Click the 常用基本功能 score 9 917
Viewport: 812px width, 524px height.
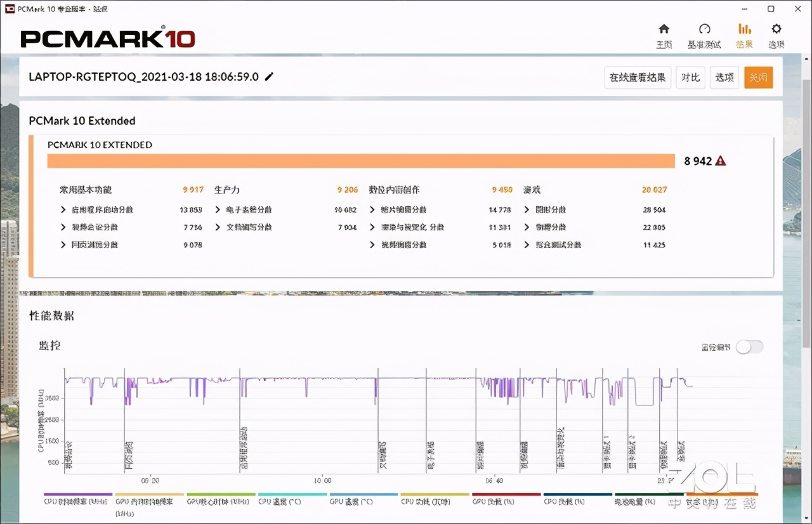point(193,190)
